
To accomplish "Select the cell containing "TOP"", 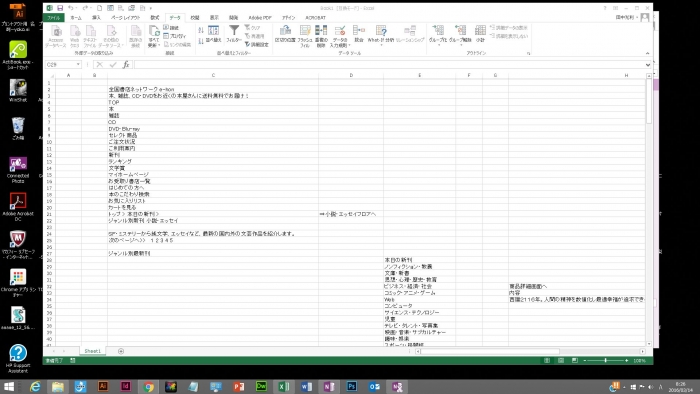I will point(213,102).
